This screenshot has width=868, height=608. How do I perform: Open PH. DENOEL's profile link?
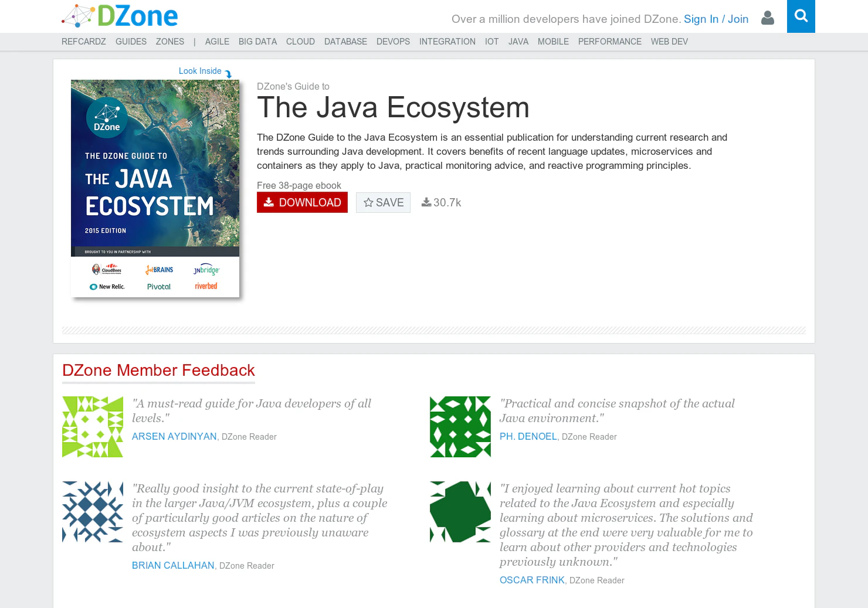(528, 436)
